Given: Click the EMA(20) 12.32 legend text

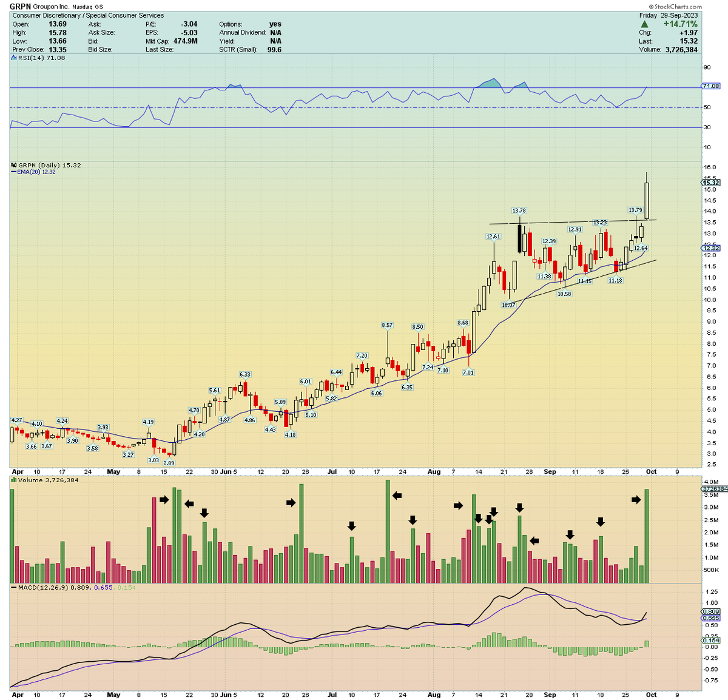Looking at the screenshot, I should (36, 172).
